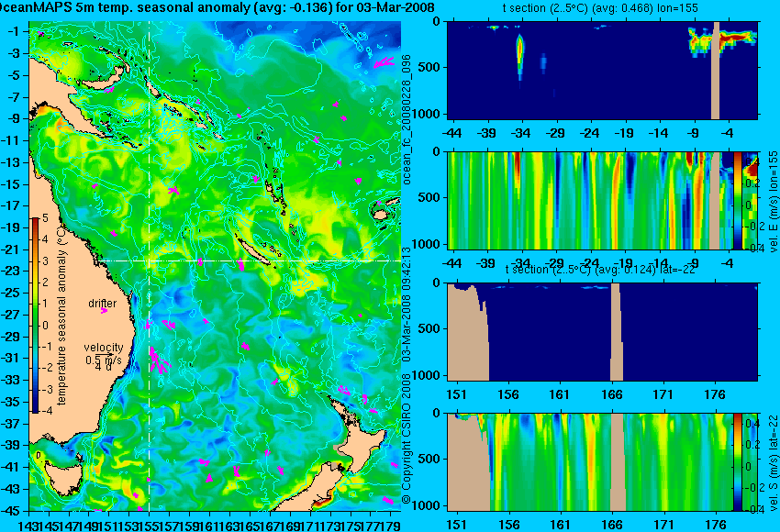Click the vertical dashed section line at longitude 155

(x=150, y=265)
